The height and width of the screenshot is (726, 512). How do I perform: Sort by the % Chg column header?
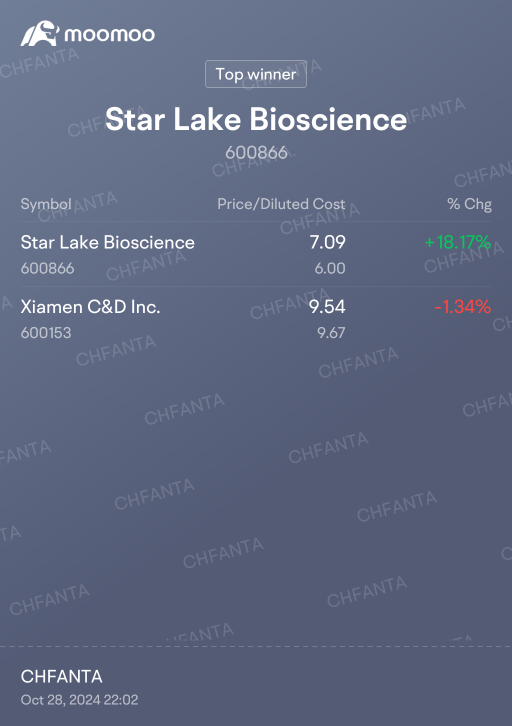[x=469, y=204]
